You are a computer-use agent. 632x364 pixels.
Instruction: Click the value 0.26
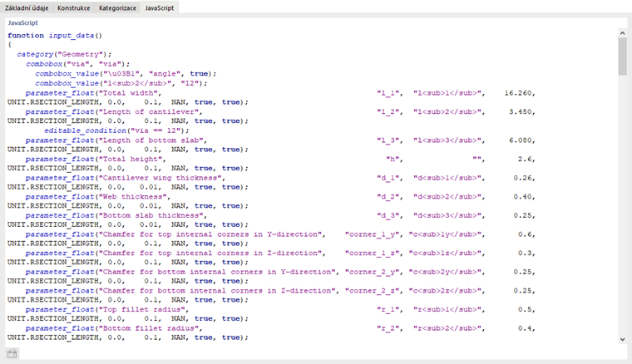(523, 178)
